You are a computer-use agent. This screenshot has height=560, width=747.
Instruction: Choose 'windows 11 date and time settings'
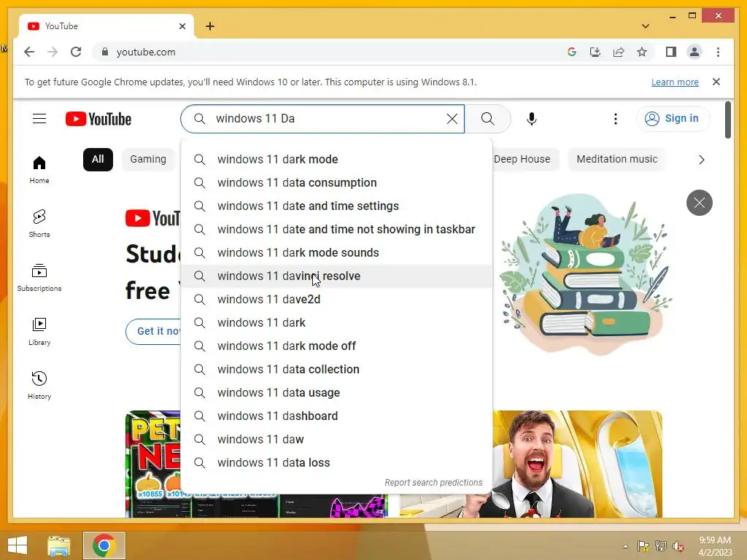336,206
